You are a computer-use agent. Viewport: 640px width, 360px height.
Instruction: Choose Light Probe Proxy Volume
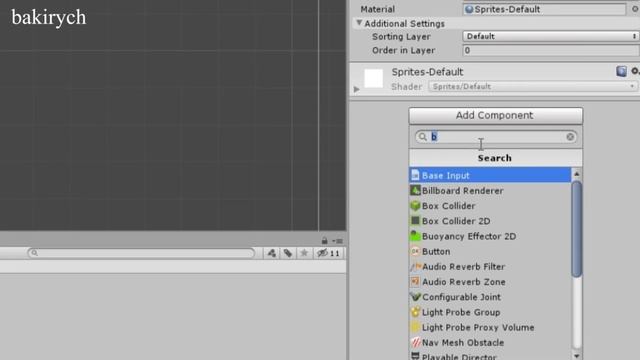coord(490,327)
